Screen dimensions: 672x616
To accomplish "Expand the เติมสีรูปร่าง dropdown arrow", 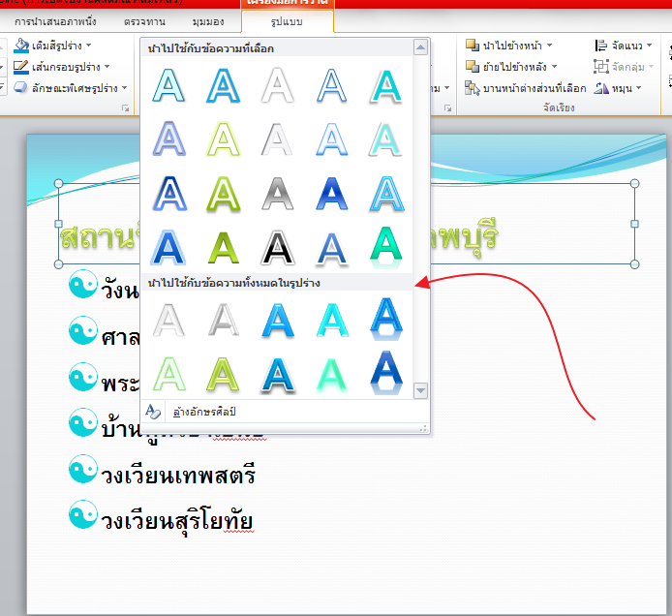I will (89, 45).
